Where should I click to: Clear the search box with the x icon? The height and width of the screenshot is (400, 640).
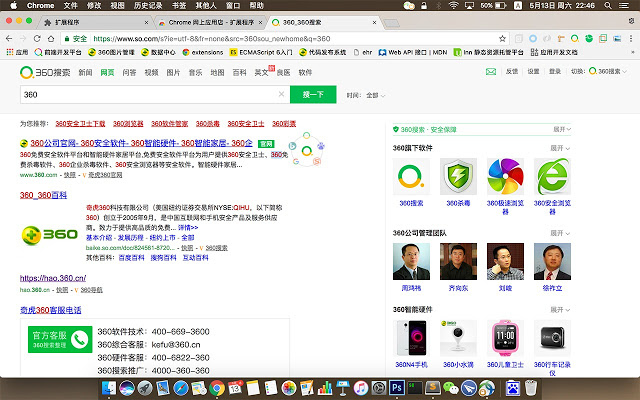[x=282, y=94]
